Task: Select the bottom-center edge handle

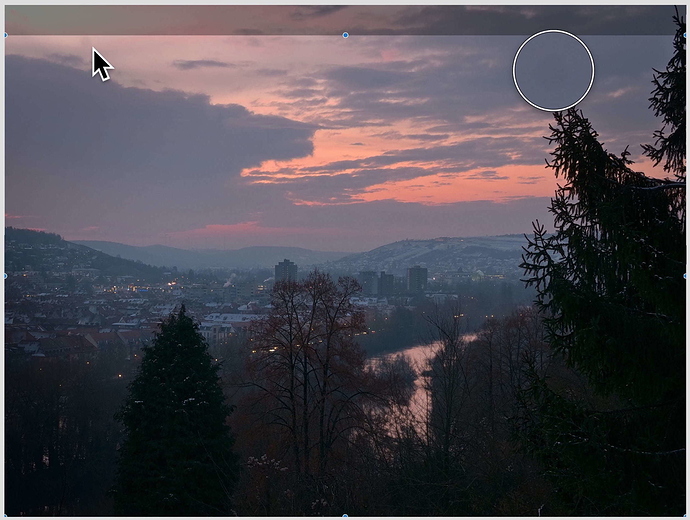Action: (x=345, y=516)
